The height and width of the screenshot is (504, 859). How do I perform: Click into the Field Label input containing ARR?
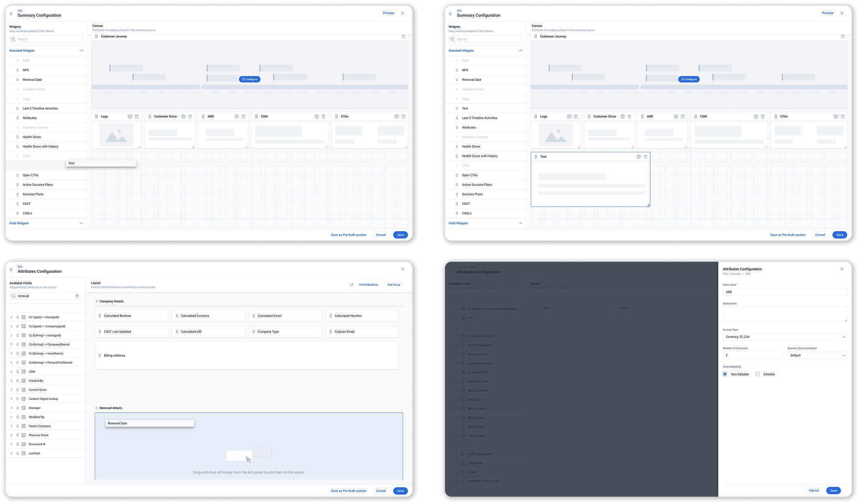(785, 292)
